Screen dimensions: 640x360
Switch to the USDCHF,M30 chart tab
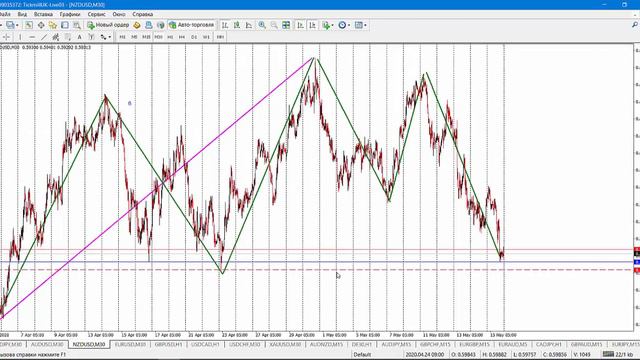244,344
